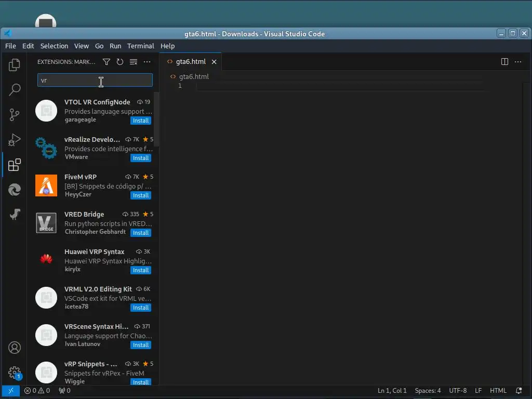
Task: Select HTML language mode
Action: 498,391
